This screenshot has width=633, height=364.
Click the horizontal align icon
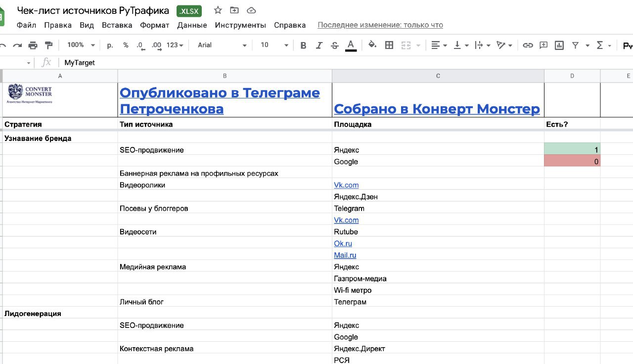435,45
